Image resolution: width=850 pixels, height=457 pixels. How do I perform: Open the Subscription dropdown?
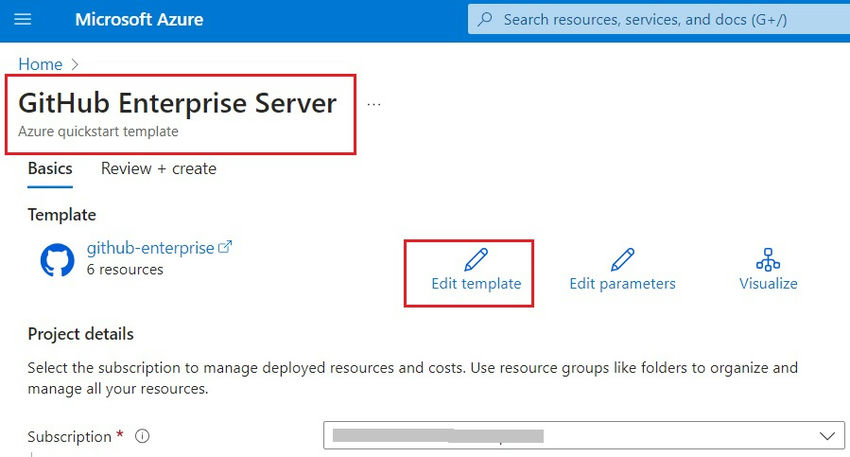[584, 436]
